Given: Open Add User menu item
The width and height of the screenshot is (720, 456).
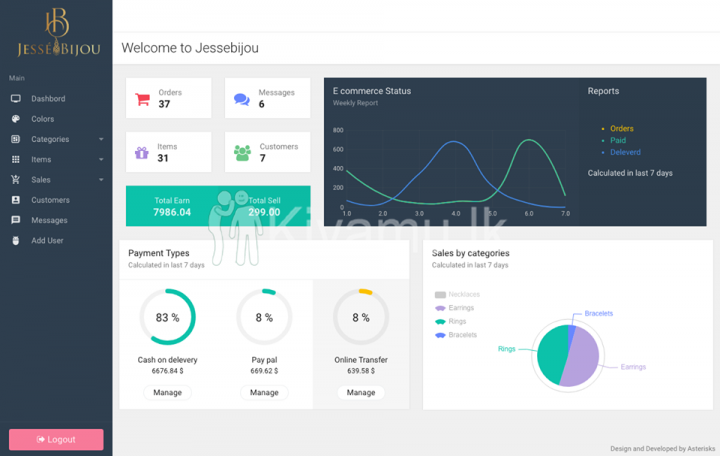Looking at the screenshot, I should coord(47,241).
